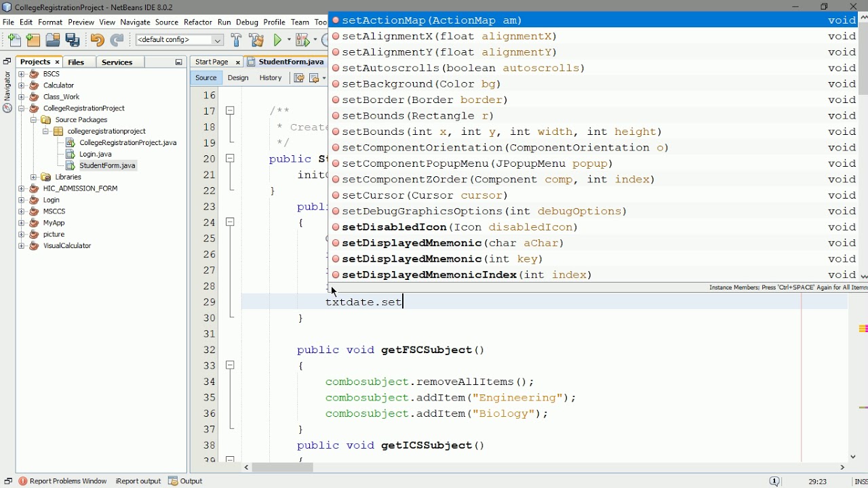Collapse the Source Packages node
The width and height of the screenshot is (868, 488).
33,120
